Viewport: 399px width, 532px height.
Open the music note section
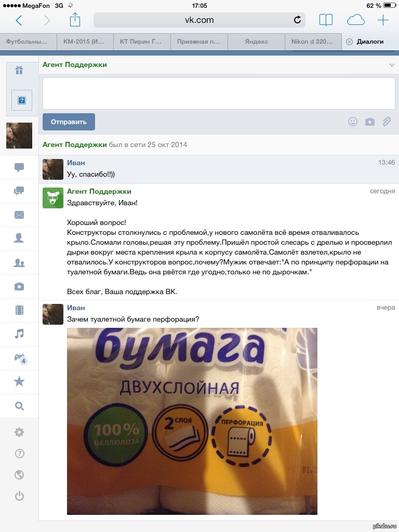[x=19, y=334]
